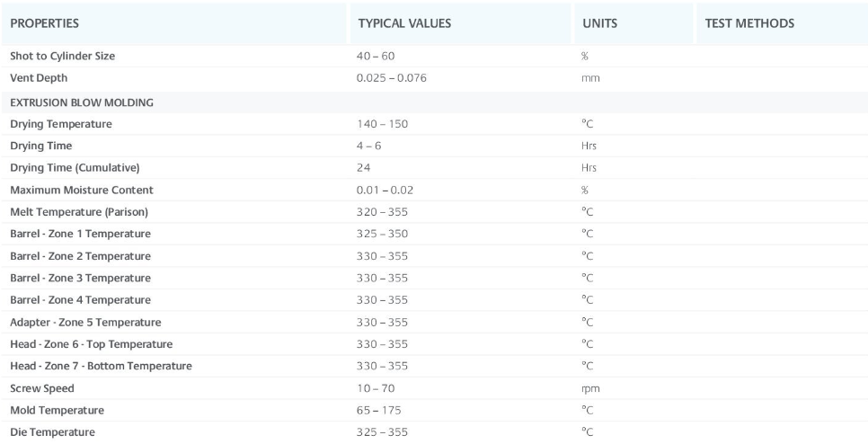Viewport: 868px width, 444px height.
Task: Click the TYPICAL VALUES column header
Action: [404, 23]
